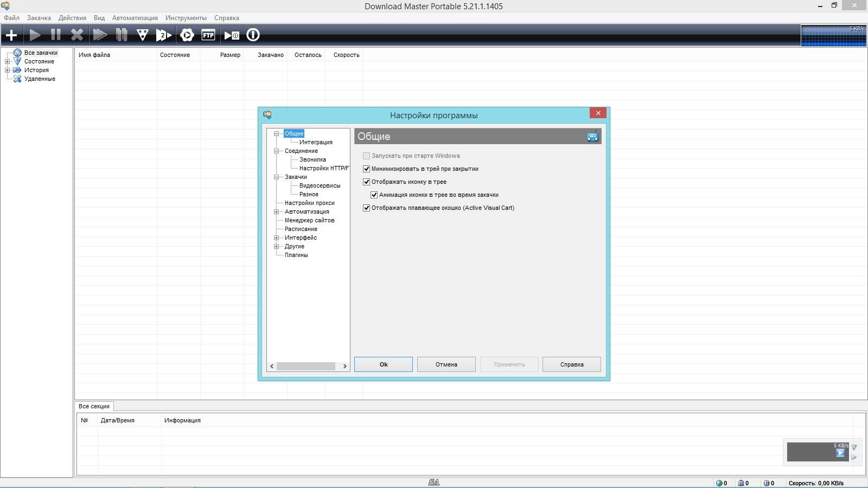
Task: Open the Действия menu
Action: (x=72, y=18)
